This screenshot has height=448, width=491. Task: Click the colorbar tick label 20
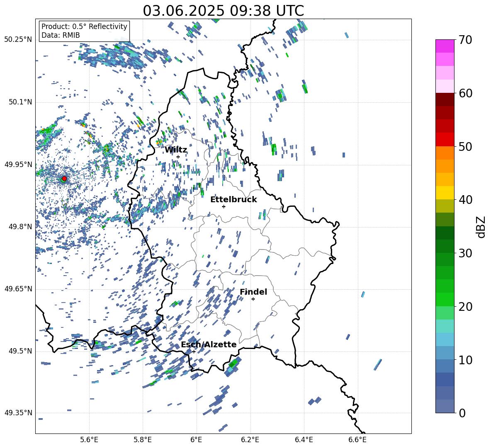[465, 307]
